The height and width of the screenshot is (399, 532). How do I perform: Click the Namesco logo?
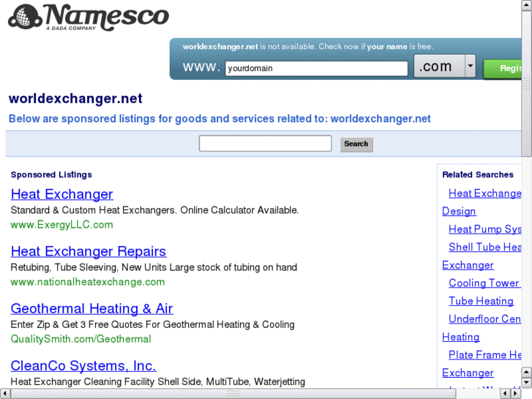pos(89,18)
